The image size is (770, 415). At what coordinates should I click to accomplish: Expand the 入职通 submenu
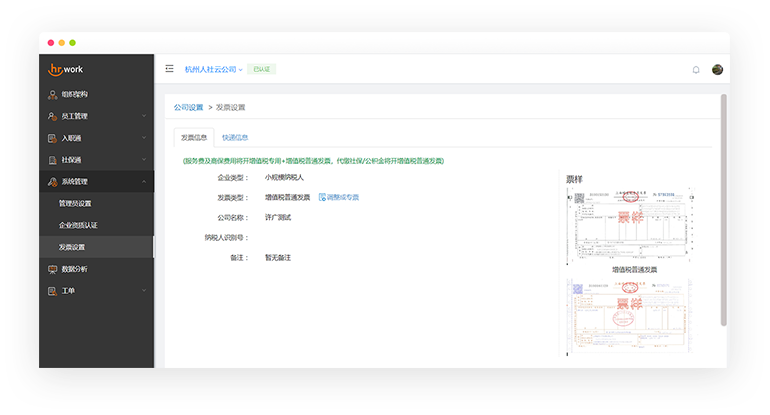pos(144,138)
